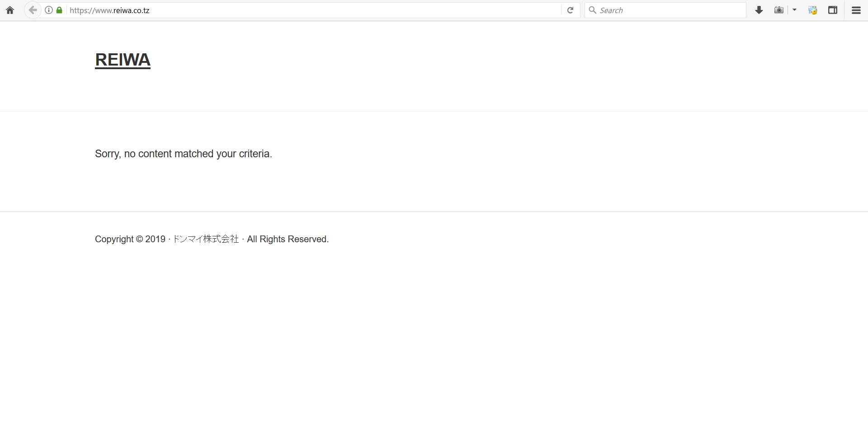Open the downloads arrow panel
This screenshot has width=868, height=447.
pos(759,10)
